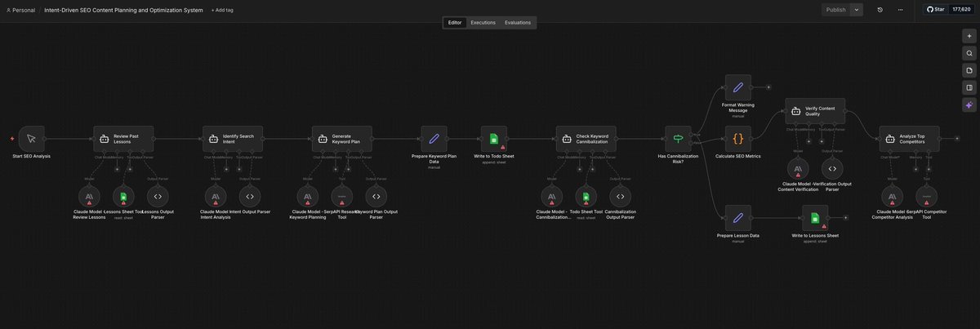The image size is (980, 329).
Task: Select the SerpAPI Research Tool sub-node
Action: (x=342, y=196)
